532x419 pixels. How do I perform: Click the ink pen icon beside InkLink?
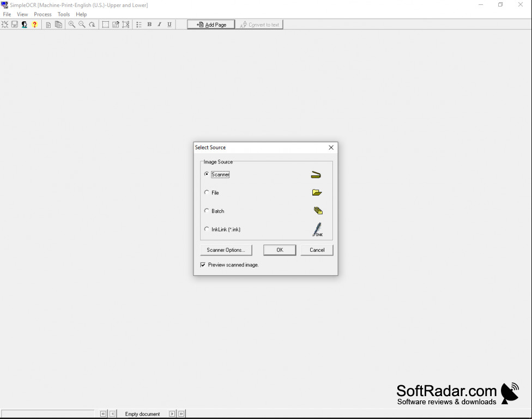318,230
